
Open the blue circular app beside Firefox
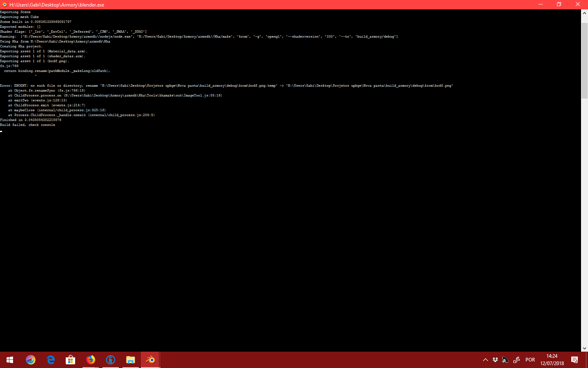(111, 360)
